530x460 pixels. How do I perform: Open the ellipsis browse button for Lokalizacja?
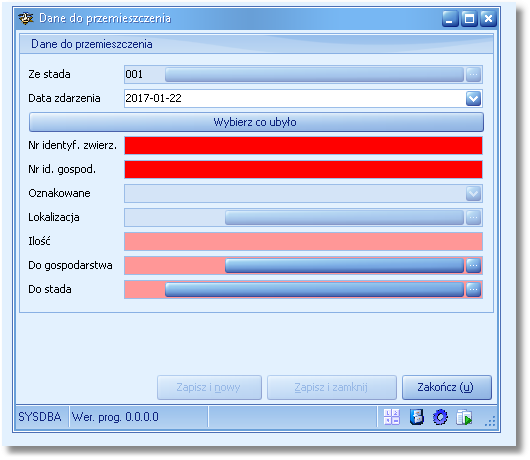click(x=473, y=217)
